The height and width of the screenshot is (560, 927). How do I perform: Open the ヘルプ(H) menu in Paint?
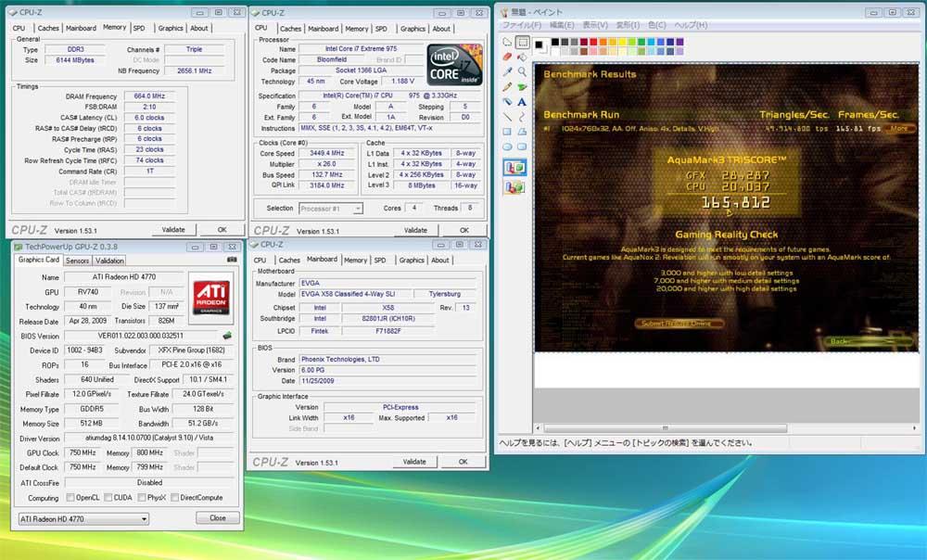point(691,25)
